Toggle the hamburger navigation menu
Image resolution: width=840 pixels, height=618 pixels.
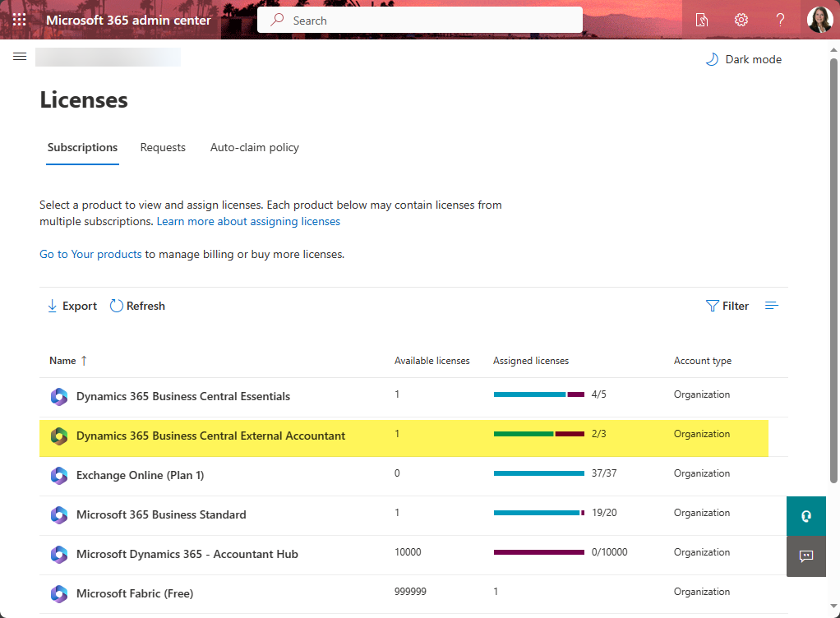[x=20, y=56]
